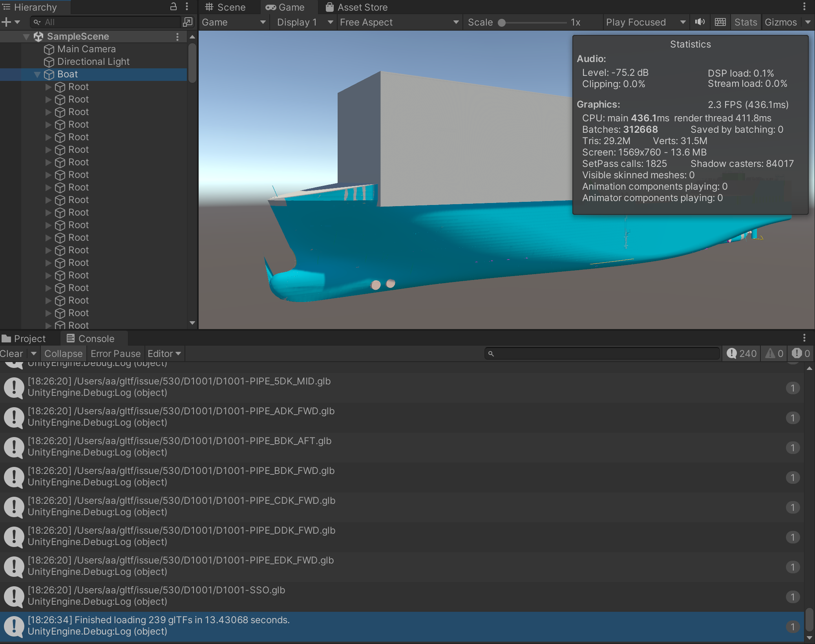815x644 pixels.
Task: Select the Directional Light object
Action: coord(93,61)
